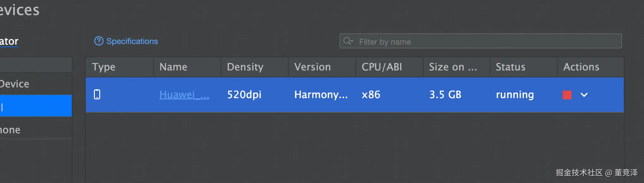Sort by the Density column header

pyautogui.click(x=245, y=67)
